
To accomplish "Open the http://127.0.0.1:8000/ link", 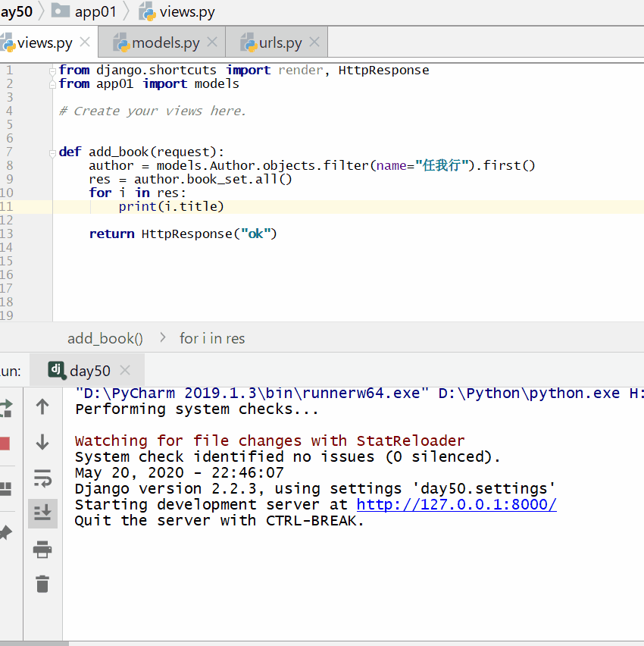I will coord(456,504).
